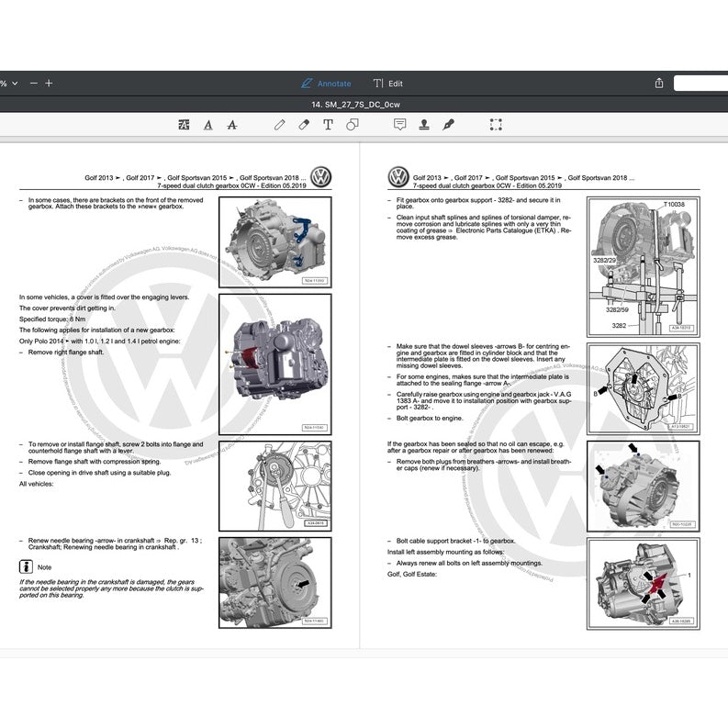Select the text box tool
This screenshot has height=728, width=728.
(328, 125)
